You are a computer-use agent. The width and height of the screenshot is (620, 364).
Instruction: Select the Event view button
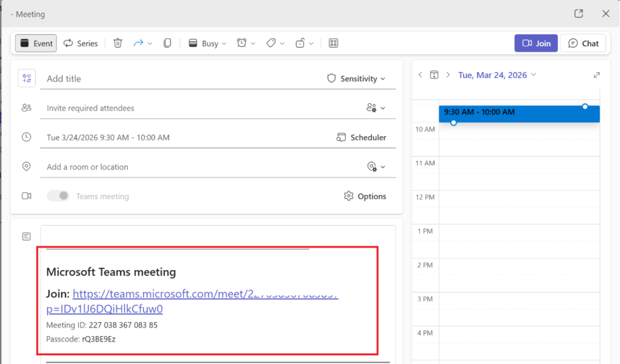pyautogui.click(x=36, y=43)
